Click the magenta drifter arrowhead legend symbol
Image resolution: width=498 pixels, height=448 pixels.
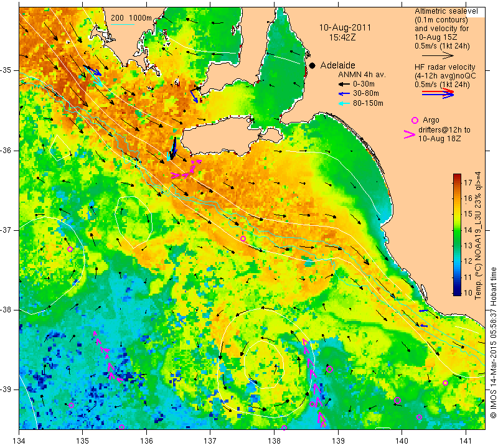pos(409,134)
